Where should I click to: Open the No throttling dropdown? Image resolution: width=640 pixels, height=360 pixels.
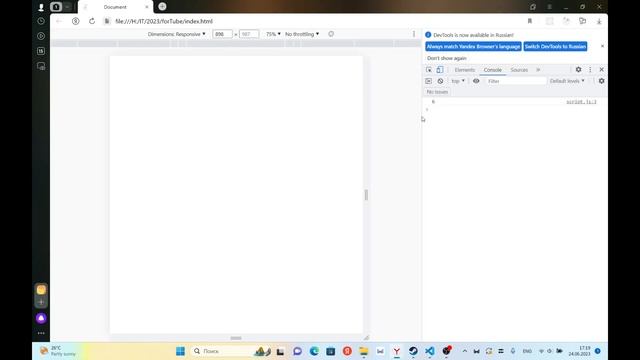tap(302, 34)
